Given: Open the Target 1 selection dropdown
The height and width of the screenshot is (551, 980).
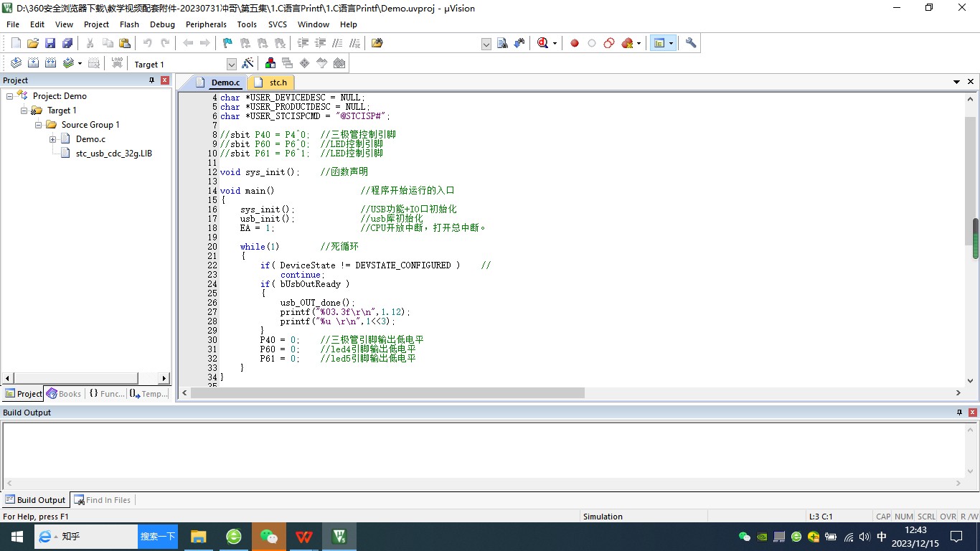Looking at the screenshot, I should (x=231, y=64).
